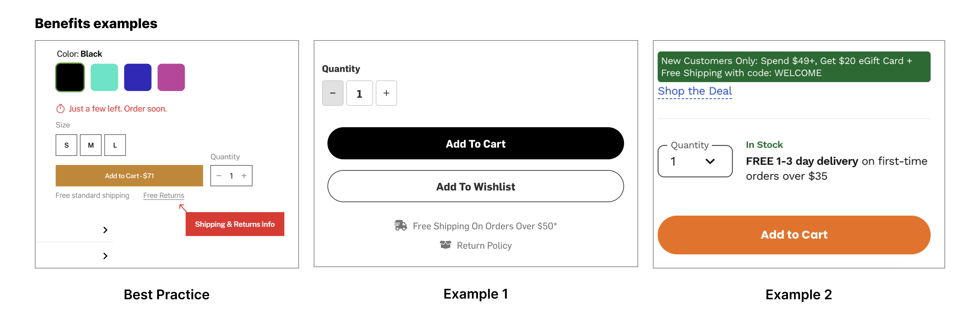
Task: Select the magenta color swatch
Action: click(171, 78)
